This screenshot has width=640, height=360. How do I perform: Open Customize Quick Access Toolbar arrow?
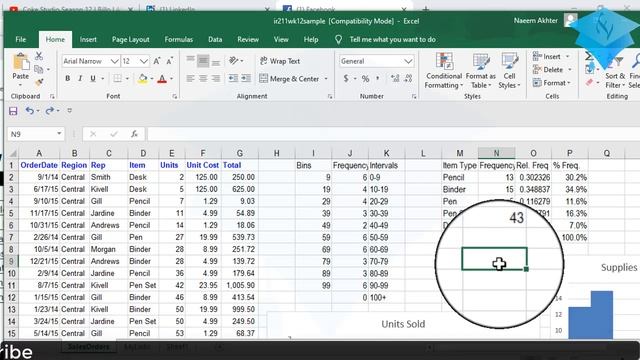[69, 111]
